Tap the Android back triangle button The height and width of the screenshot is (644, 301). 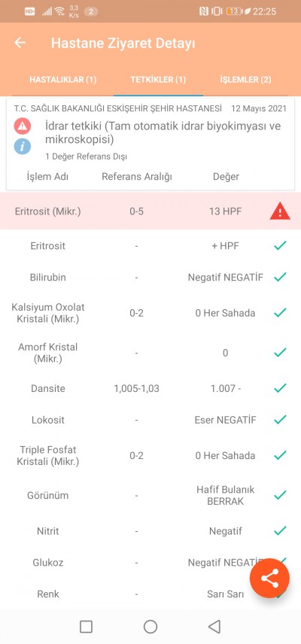(214, 627)
